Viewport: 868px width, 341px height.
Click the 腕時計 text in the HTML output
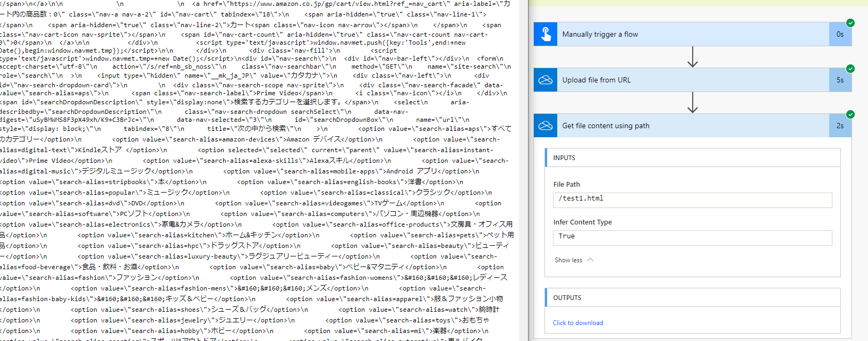[489, 310]
